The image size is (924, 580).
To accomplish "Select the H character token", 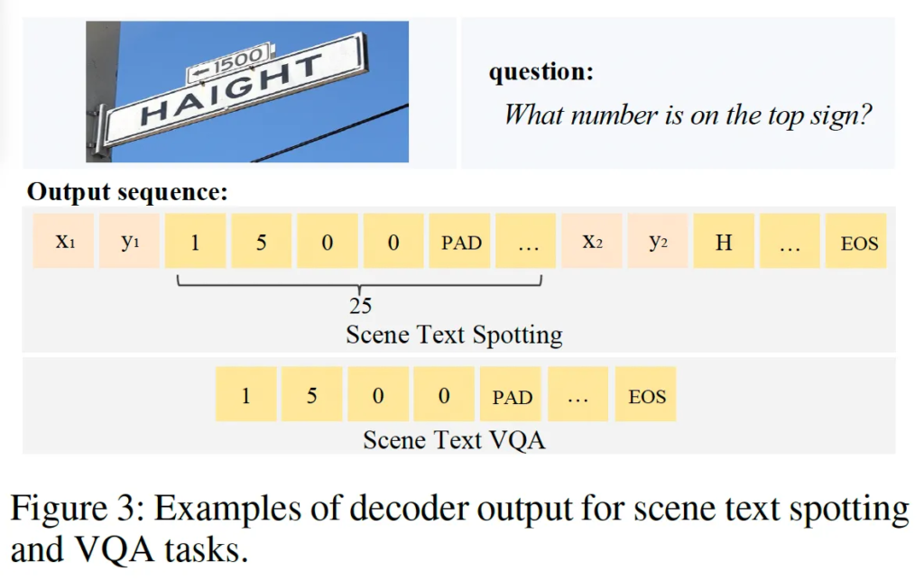I will [x=724, y=242].
